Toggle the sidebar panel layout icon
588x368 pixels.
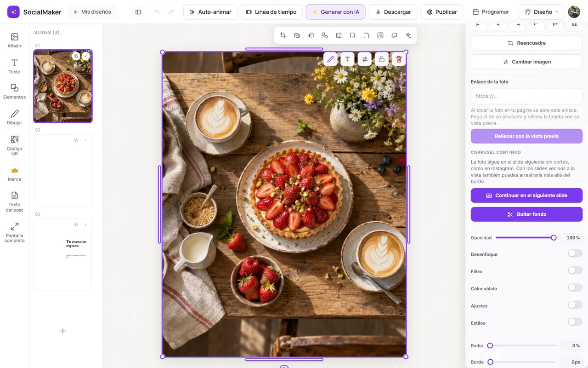click(x=138, y=12)
